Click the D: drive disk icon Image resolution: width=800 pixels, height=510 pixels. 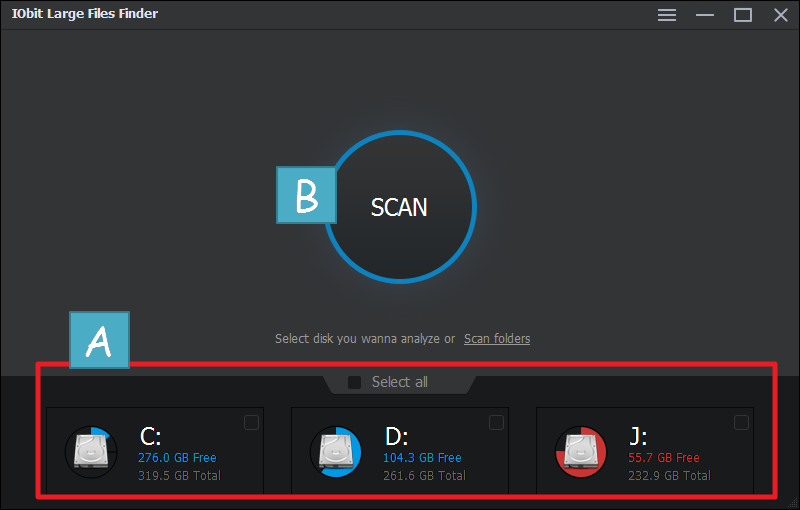(x=336, y=451)
